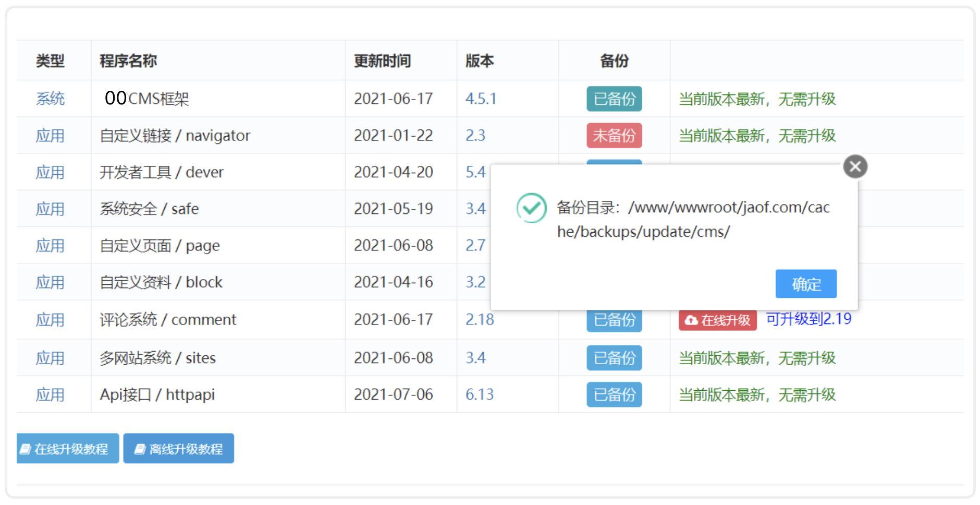
Task: Click 已备份 badge for sites row
Action: click(614, 358)
